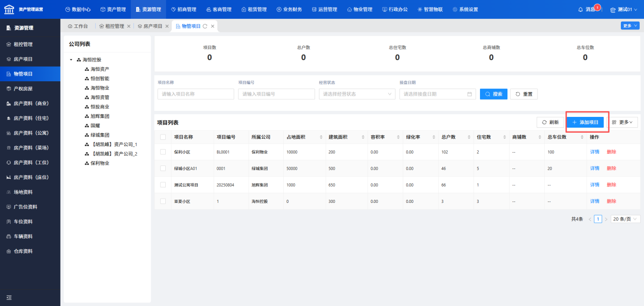Click the 刷新 button
The image size is (644, 306).
click(550, 122)
